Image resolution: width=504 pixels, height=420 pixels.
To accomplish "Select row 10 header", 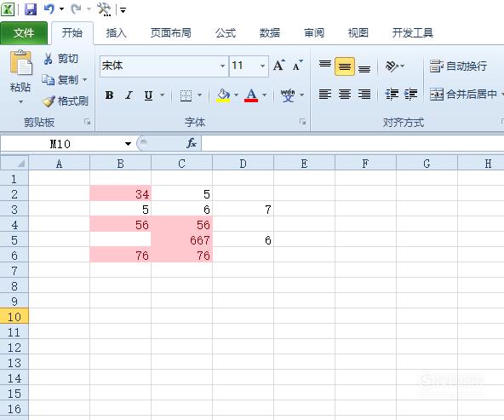I will (x=14, y=317).
